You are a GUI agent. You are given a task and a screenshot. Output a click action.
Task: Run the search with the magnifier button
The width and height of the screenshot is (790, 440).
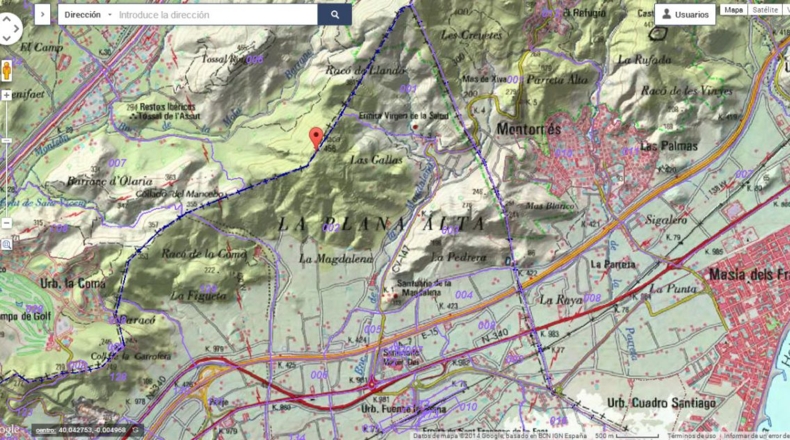[x=335, y=15]
